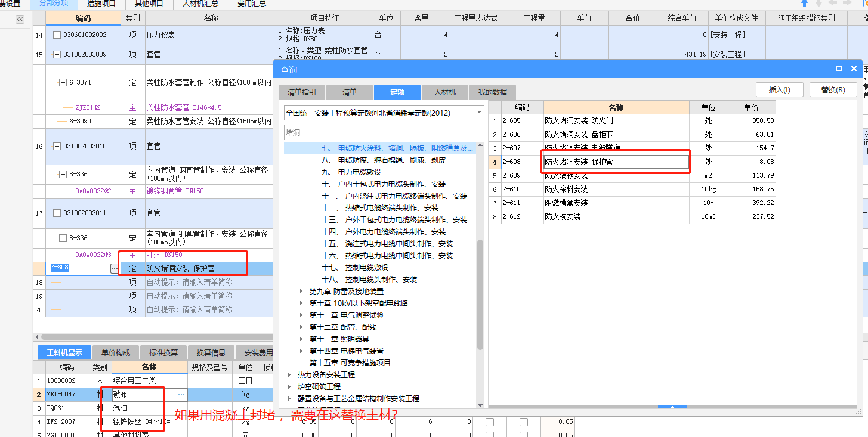Select tree item 九、电力电缆敷设

click(x=351, y=172)
